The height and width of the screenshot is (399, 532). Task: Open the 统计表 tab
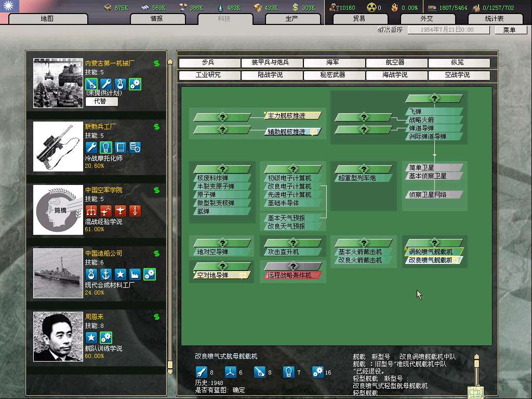tap(495, 19)
